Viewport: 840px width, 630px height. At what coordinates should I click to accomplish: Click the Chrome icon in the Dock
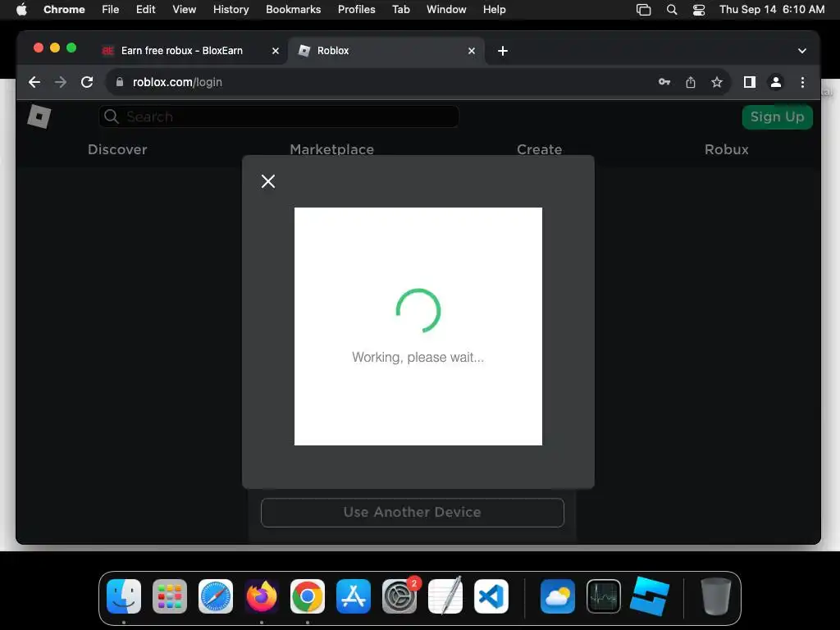pos(308,596)
